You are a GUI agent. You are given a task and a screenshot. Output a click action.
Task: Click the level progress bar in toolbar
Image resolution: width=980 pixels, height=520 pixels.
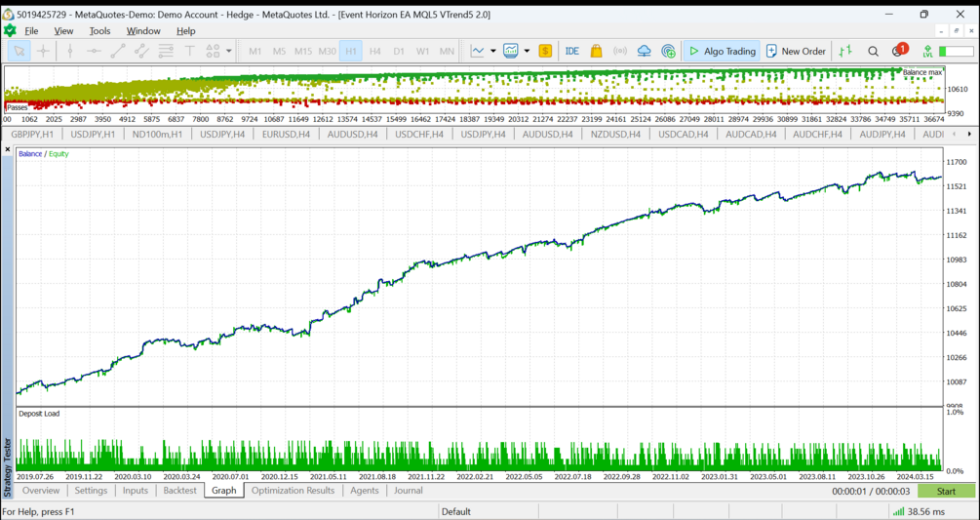pyautogui.click(x=957, y=52)
